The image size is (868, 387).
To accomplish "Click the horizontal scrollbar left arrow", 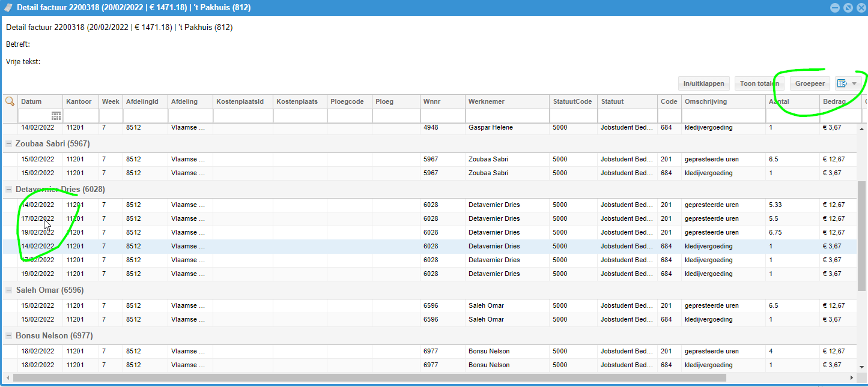I will point(8,378).
